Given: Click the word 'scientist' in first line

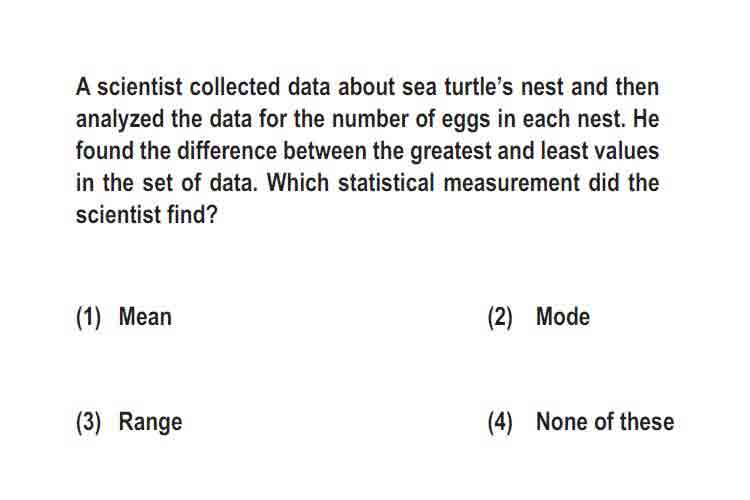Looking at the screenshot, I should click(140, 87).
